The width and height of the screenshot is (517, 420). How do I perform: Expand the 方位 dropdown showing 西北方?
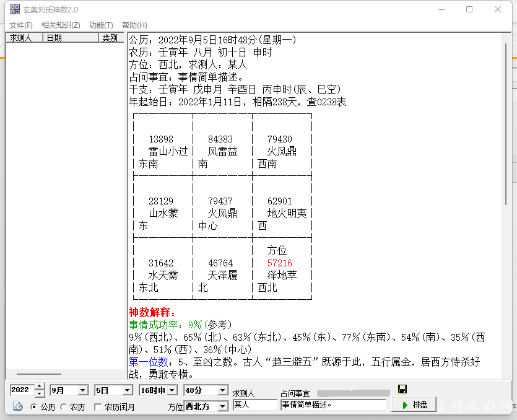coord(223,406)
